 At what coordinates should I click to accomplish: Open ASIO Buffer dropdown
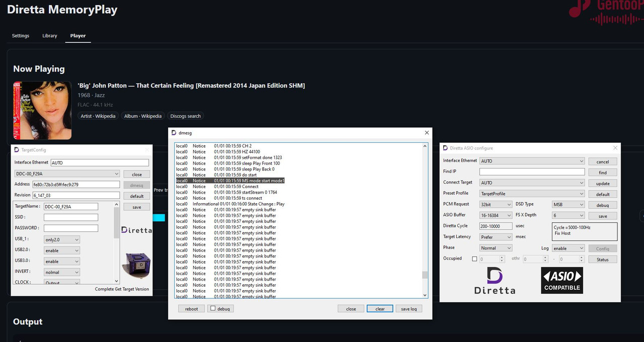coord(496,215)
